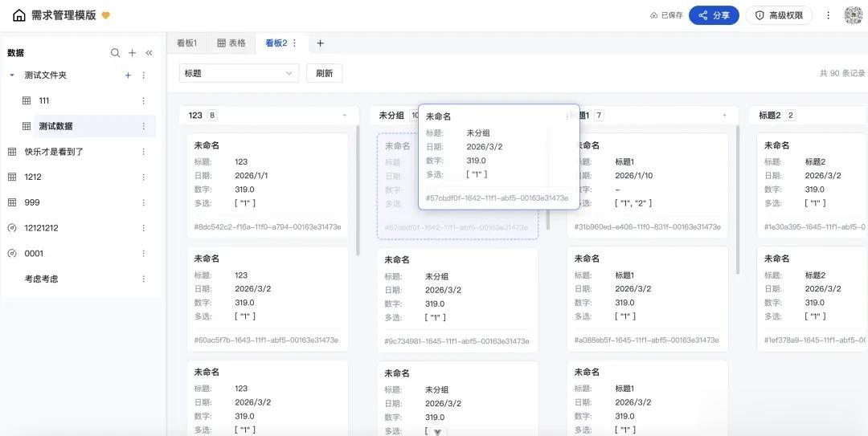The width and height of the screenshot is (868, 436).
Task: Open card with ID #31b960ed
Action: click(x=648, y=185)
